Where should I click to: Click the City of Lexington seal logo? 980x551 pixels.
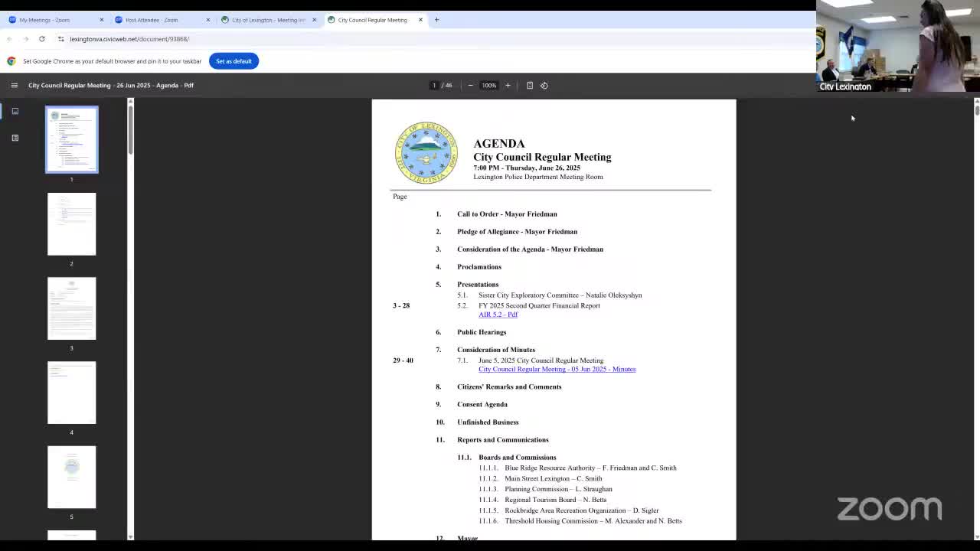[426, 153]
